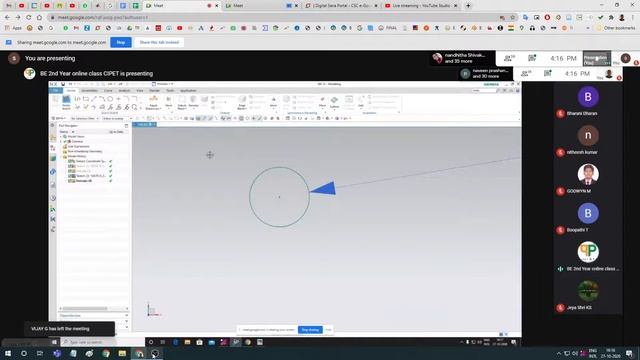640x360 pixels.
Task: Select Boopathi T participant tile
Action: coord(588,218)
